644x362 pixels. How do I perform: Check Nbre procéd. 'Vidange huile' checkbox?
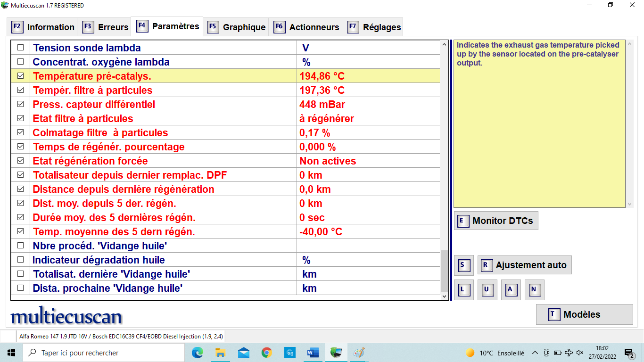tap(20, 246)
